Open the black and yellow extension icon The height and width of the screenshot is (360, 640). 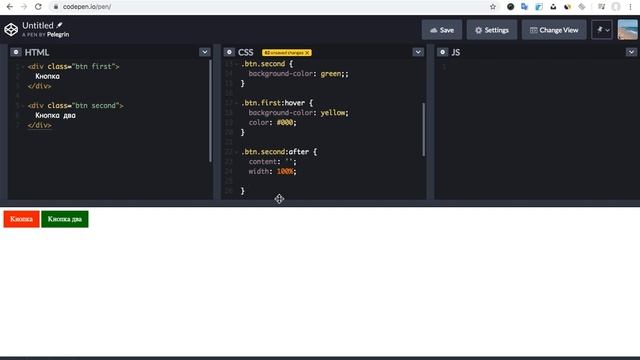click(x=567, y=7)
